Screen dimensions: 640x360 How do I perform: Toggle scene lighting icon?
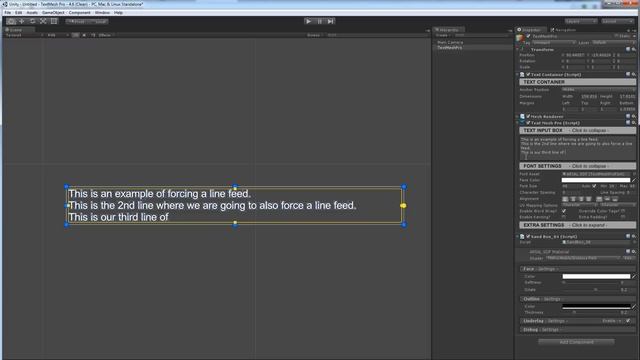tap(84, 36)
